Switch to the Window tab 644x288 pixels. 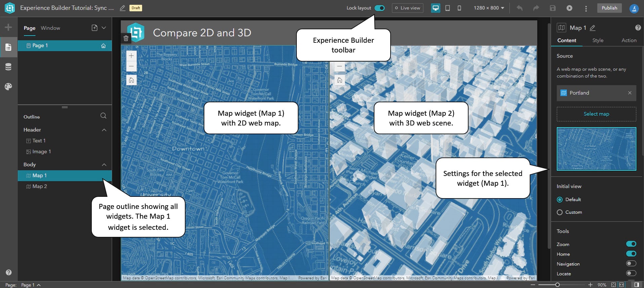coord(50,28)
